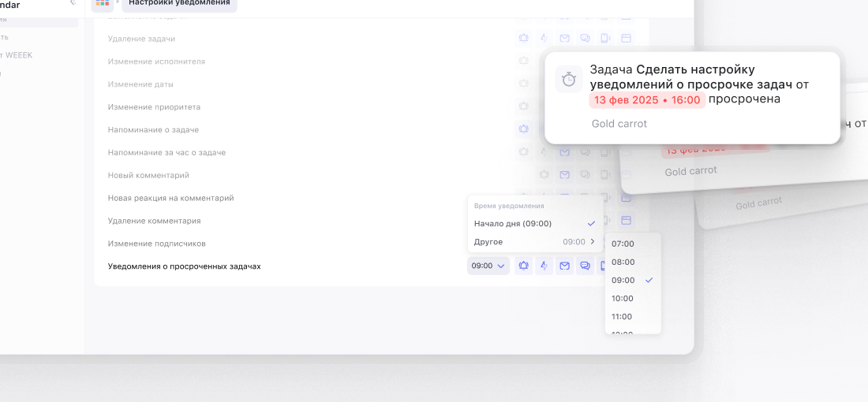
Task: Click the Изменение подписчиков label
Action: pos(157,244)
